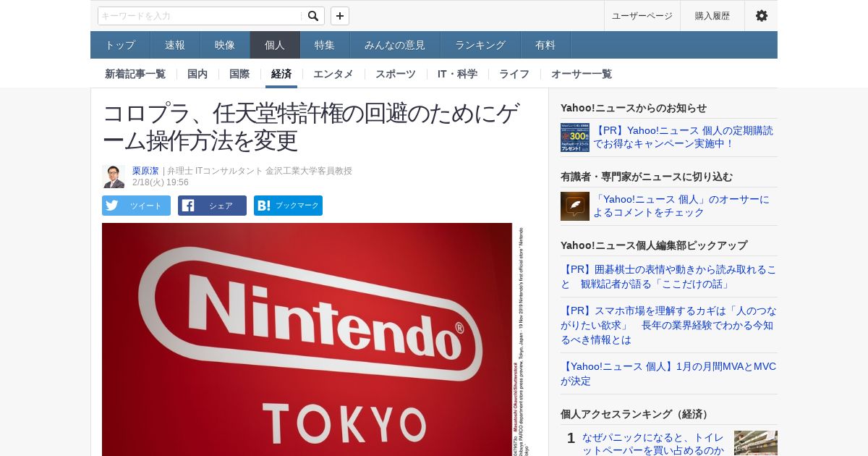The width and height of the screenshot is (868, 456).
Task: Click the plus button beside search
Action: pos(340,16)
